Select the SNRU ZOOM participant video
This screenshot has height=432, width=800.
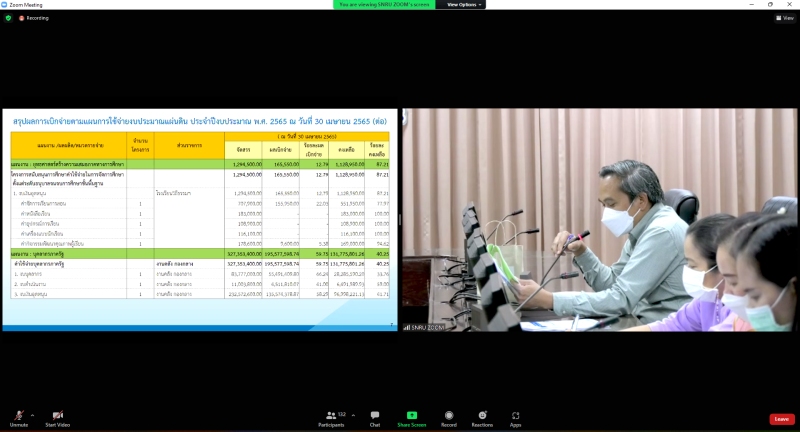[x=600, y=220]
